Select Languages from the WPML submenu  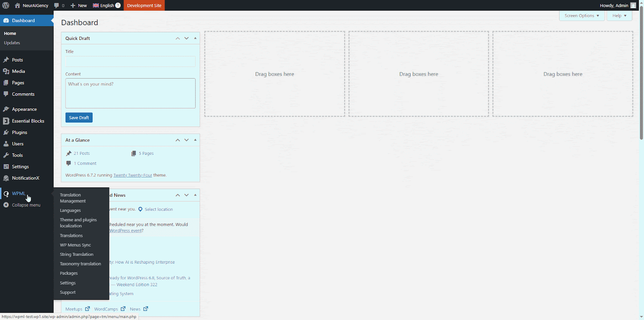click(70, 210)
